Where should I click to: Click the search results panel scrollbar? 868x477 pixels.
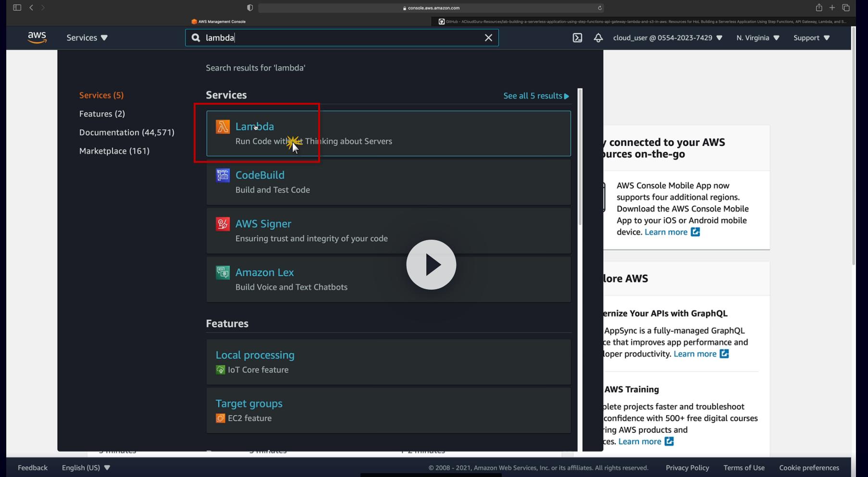point(580,157)
